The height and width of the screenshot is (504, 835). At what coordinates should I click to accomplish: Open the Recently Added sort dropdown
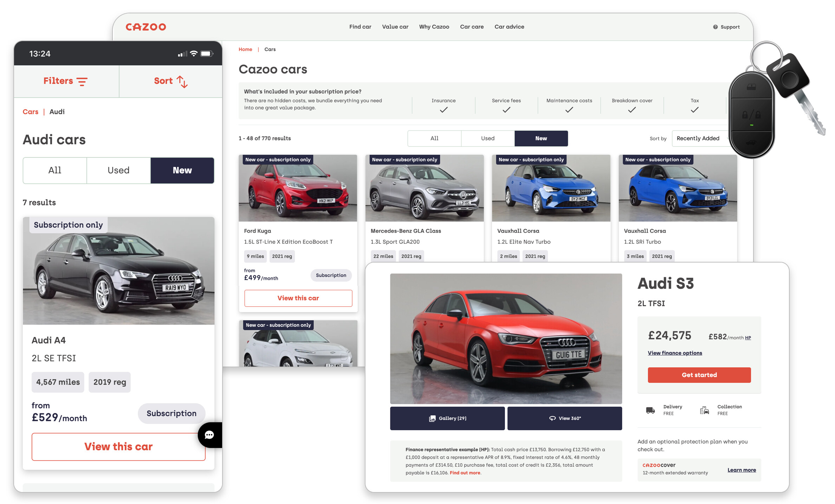pos(701,138)
